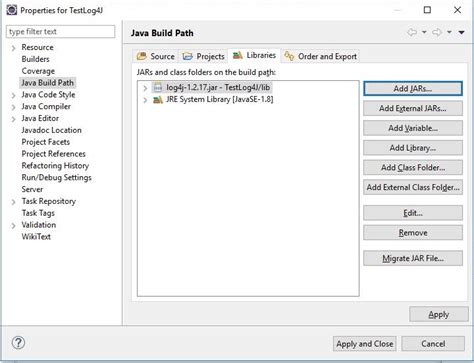474x363 pixels.
Task: Open the Projects tab
Action: [x=203, y=56]
